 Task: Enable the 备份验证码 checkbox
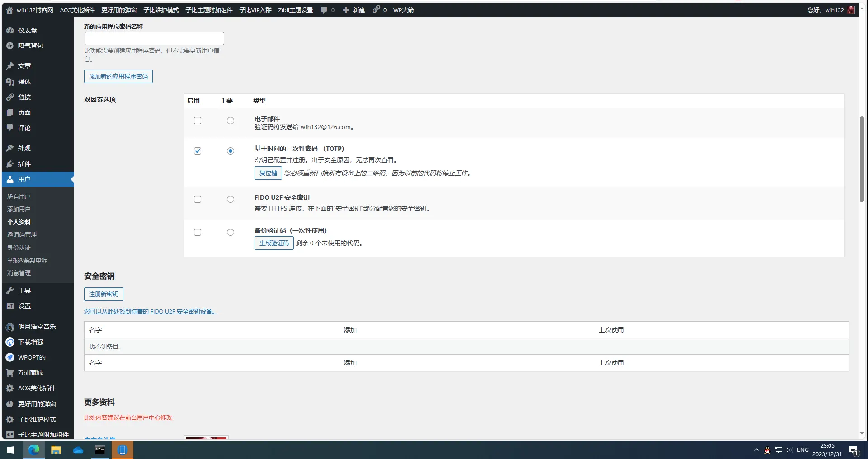198,232
